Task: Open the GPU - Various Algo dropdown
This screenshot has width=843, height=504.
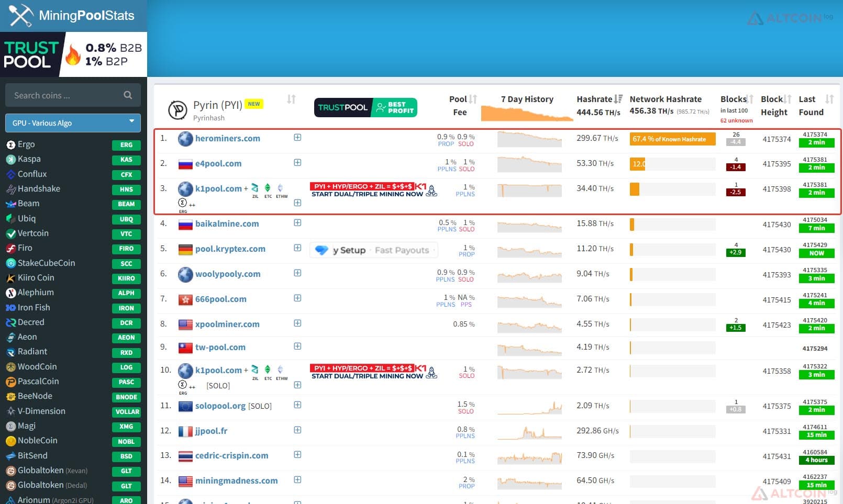Action: (73, 123)
